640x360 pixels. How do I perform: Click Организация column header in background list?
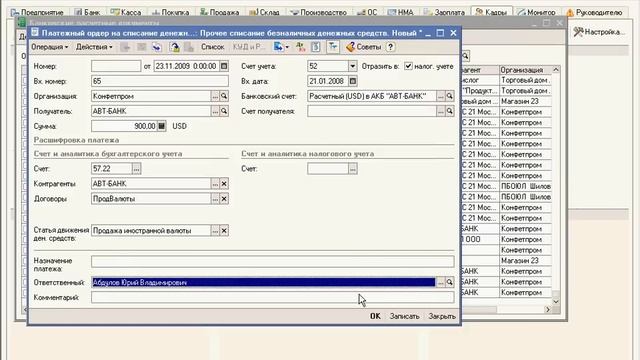(x=525, y=70)
